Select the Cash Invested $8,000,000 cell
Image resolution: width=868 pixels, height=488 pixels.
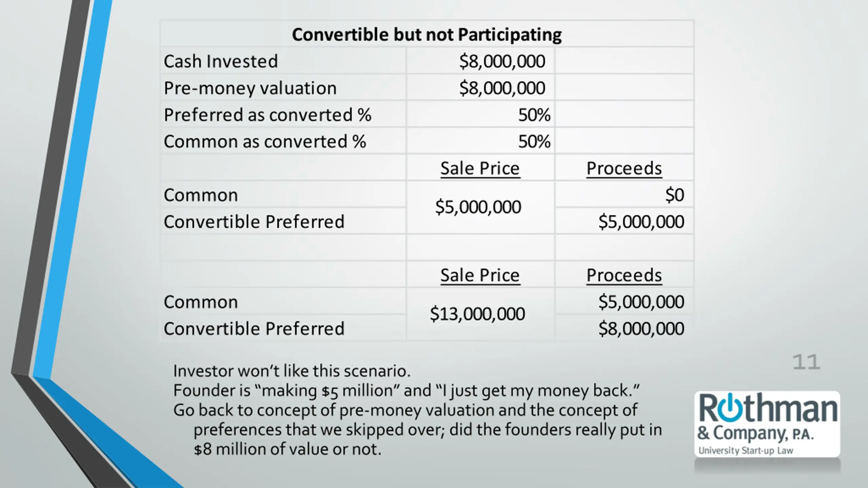(480, 61)
